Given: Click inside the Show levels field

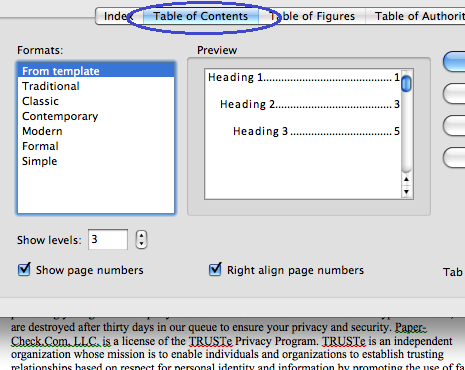Looking at the screenshot, I should 108,239.
